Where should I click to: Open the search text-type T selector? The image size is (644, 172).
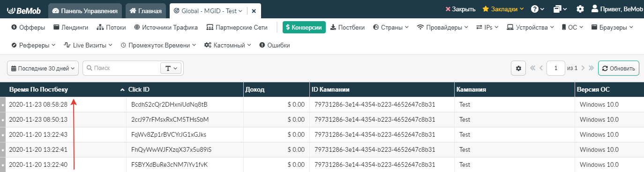(x=171, y=68)
